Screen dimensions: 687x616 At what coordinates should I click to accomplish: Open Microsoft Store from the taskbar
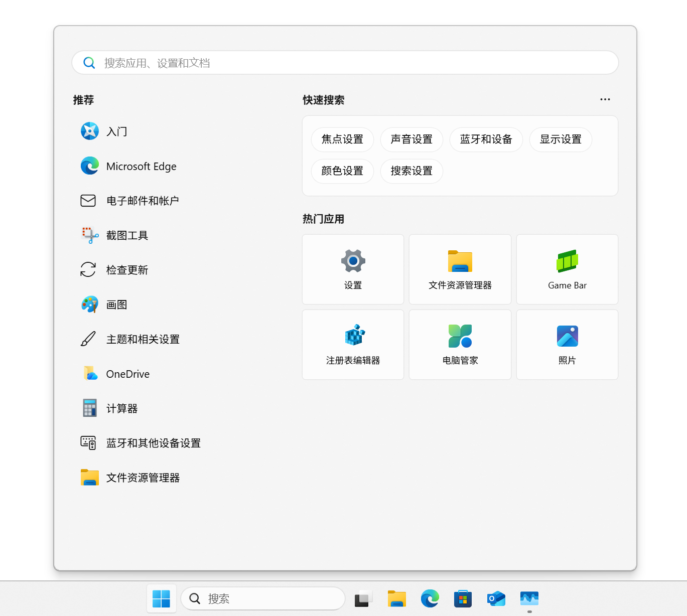point(463,598)
